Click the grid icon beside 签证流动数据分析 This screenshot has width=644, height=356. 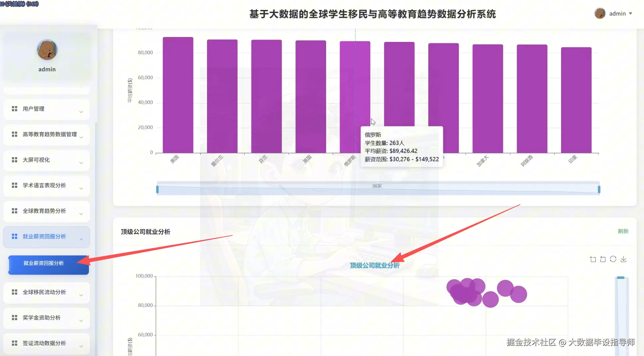(x=14, y=343)
